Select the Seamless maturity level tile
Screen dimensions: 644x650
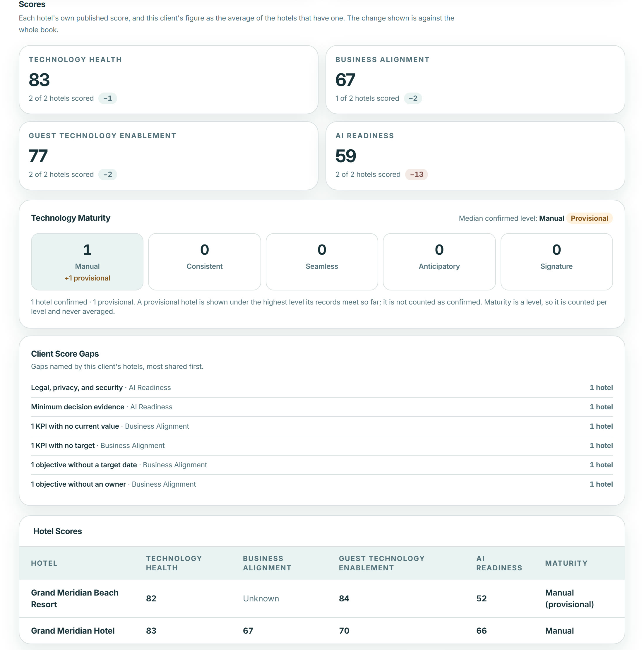click(x=322, y=262)
